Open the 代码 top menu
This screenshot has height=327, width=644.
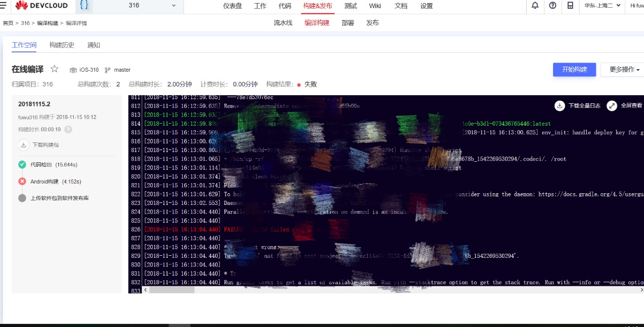[285, 6]
